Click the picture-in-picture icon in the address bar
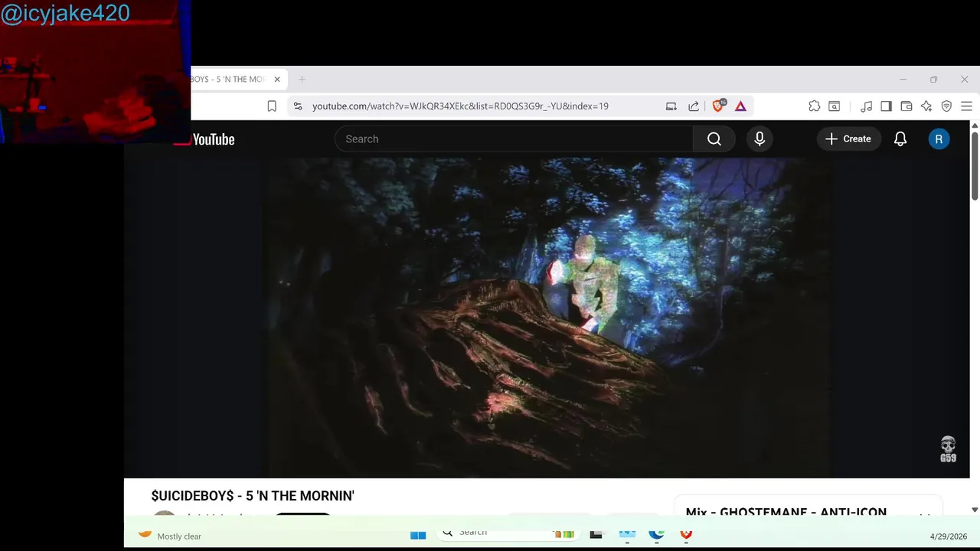Screen dimensions: 980x551 pyautogui.click(x=671, y=106)
